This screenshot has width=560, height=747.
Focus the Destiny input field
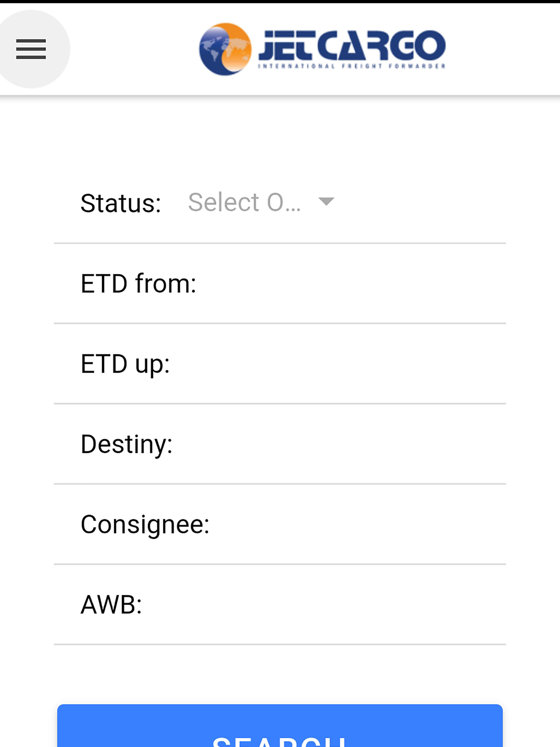[339, 444]
